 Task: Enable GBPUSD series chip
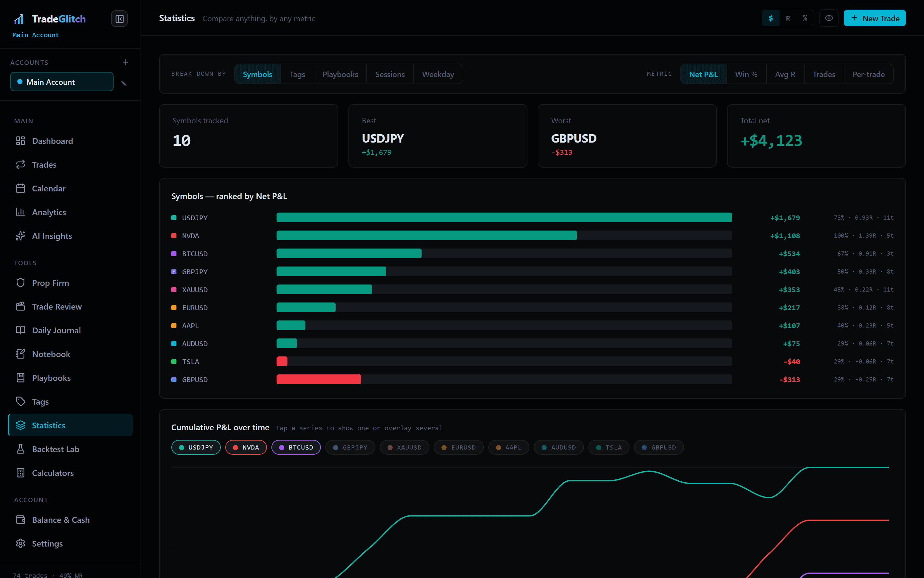pos(659,447)
